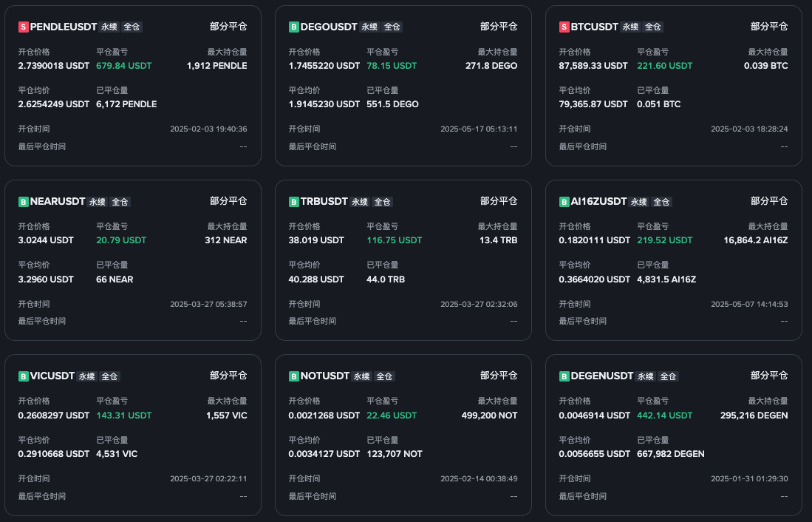The width and height of the screenshot is (812, 522).
Task: Click the red S badge beside PENDLEUSDT
Action: 24,27
